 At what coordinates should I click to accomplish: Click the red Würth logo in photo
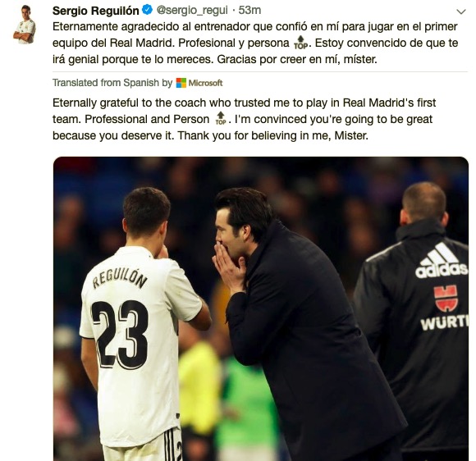446,298
